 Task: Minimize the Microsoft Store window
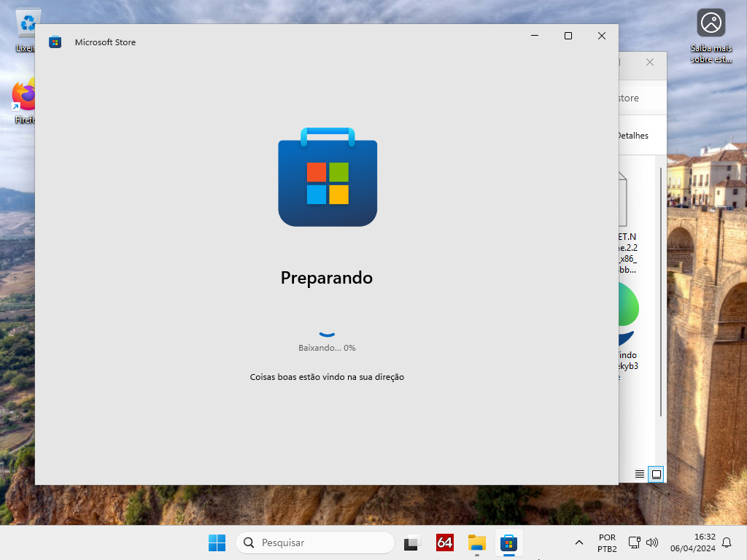tap(535, 36)
